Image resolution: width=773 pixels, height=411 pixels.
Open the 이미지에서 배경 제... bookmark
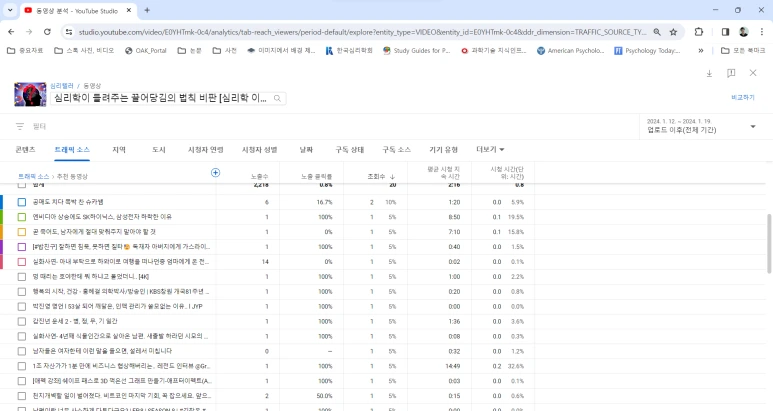click(281, 50)
